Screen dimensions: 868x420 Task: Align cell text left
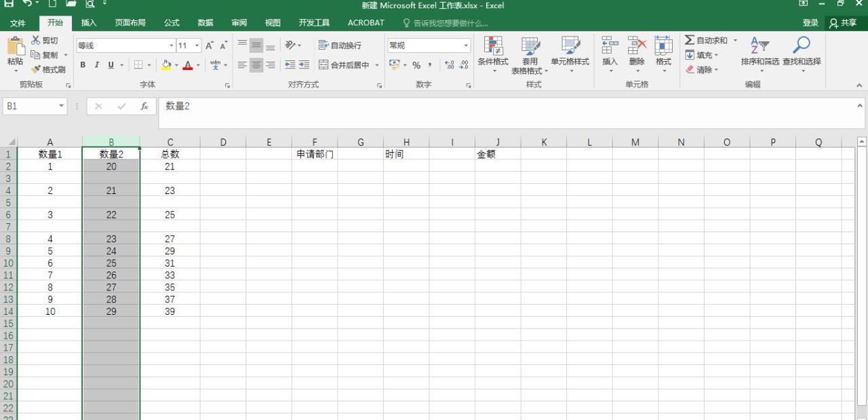tap(241, 65)
